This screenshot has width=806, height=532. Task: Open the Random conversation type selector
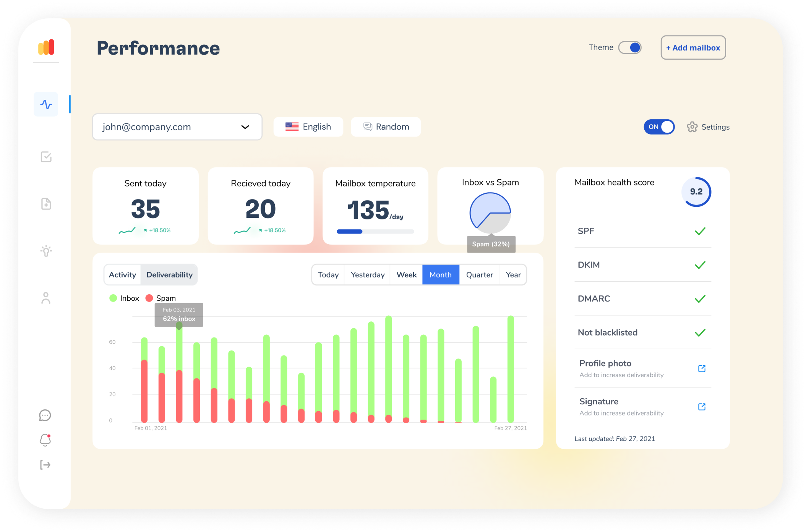[386, 127]
